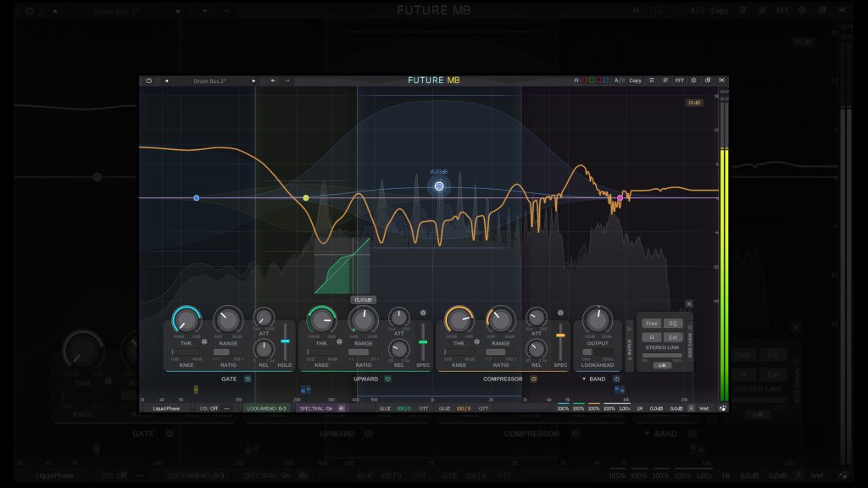
Task: Click the gate HOLD slider
Action: point(285,341)
